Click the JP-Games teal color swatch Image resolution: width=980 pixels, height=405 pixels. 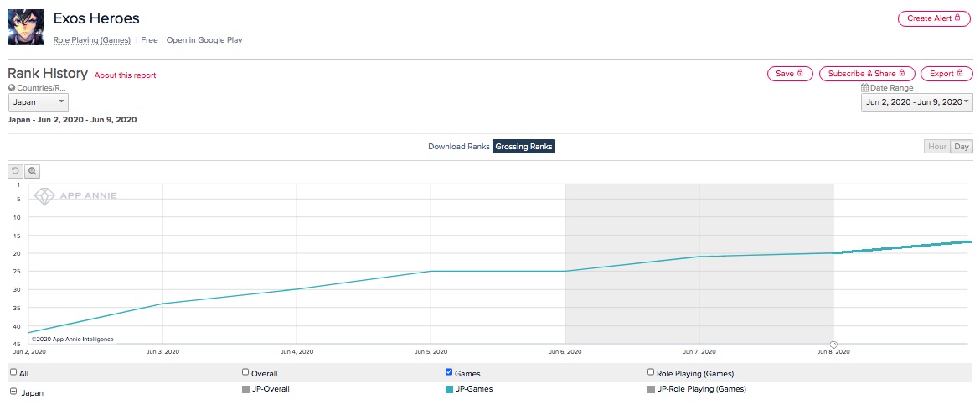click(449, 389)
